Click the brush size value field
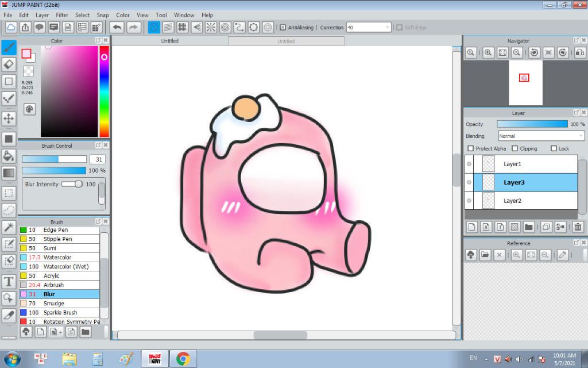This screenshot has width=588, height=368. tap(98, 159)
